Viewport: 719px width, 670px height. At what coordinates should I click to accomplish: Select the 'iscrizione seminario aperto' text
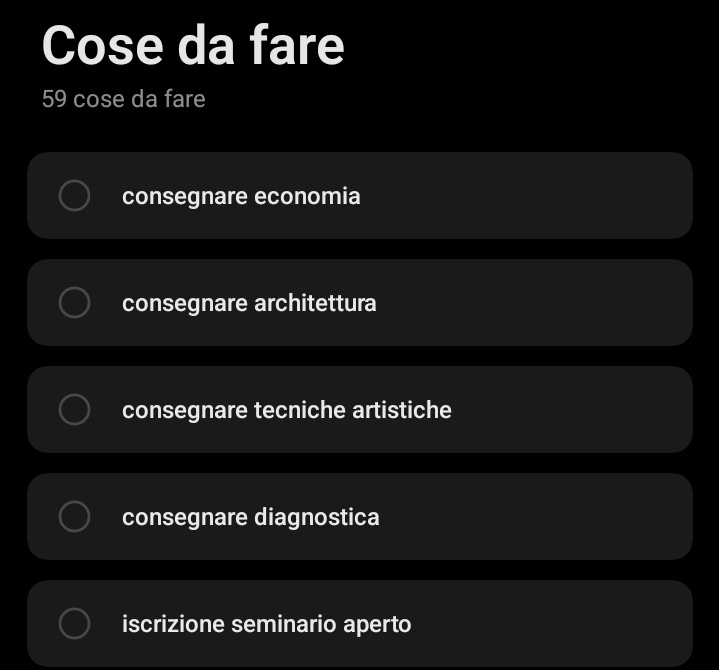pos(266,625)
